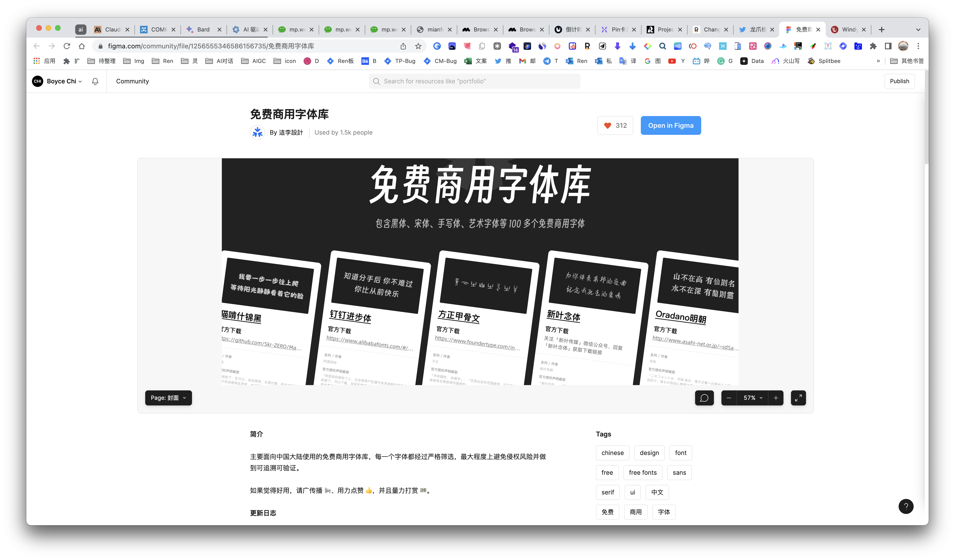955x560 pixels.
Task: Open the Page: 封面 dropdown
Action: pos(168,398)
